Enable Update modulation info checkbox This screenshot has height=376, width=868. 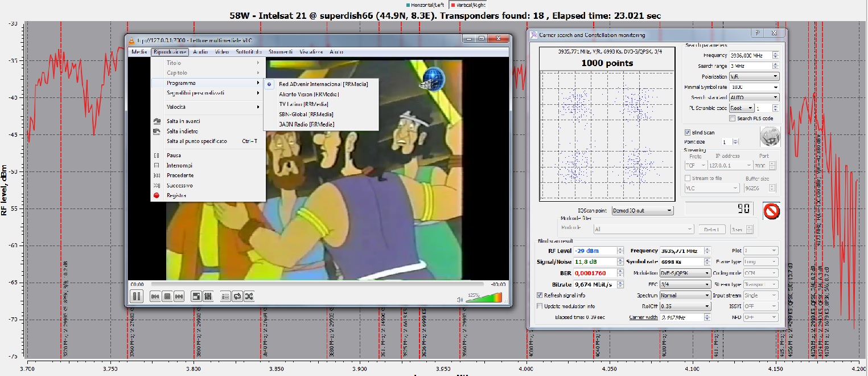pos(540,306)
